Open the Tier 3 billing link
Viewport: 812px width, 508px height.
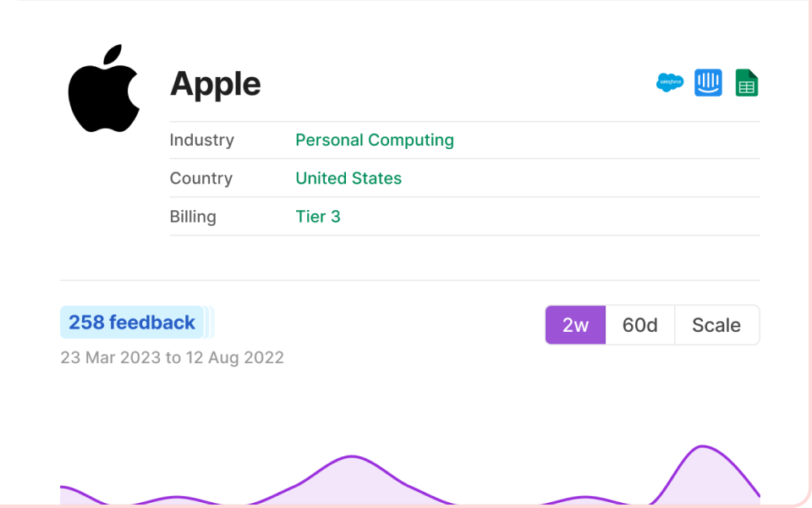317,216
